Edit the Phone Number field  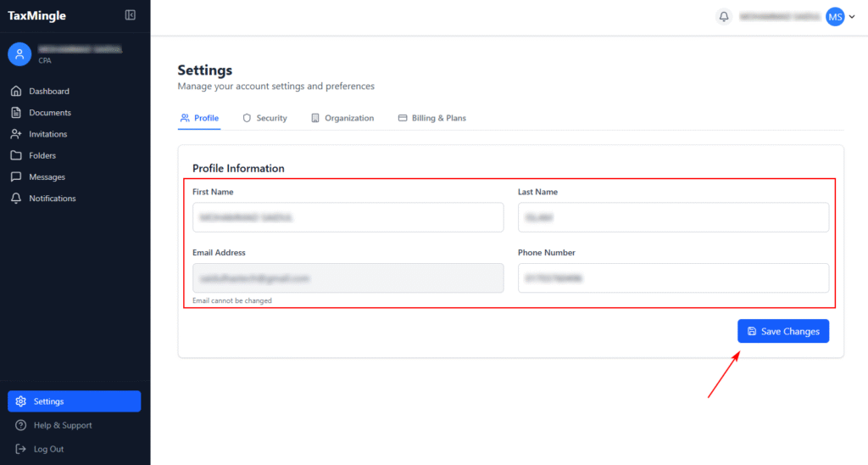[x=673, y=278]
